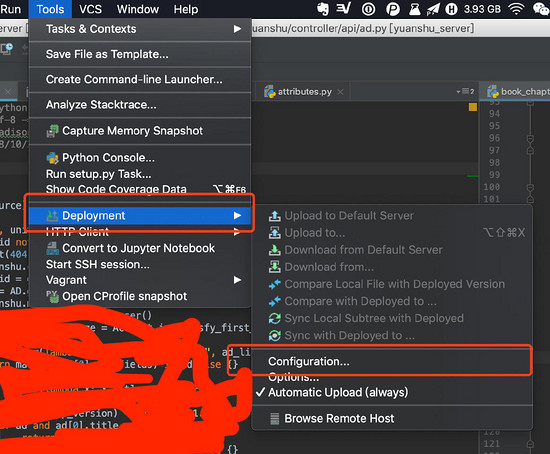Click the P circle menu bar icon
This screenshot has width=550, height=454.
tap(393, 9)
